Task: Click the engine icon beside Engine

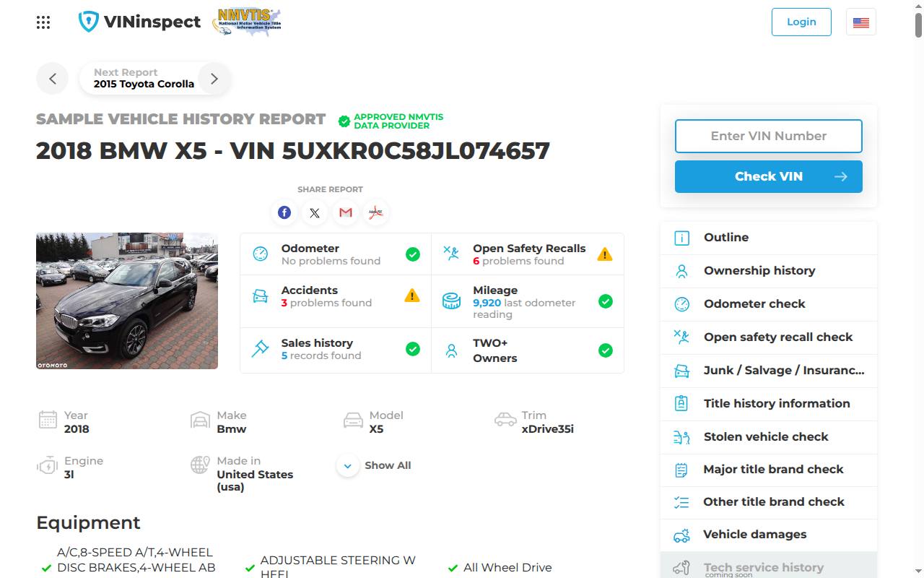Action: 47,466
